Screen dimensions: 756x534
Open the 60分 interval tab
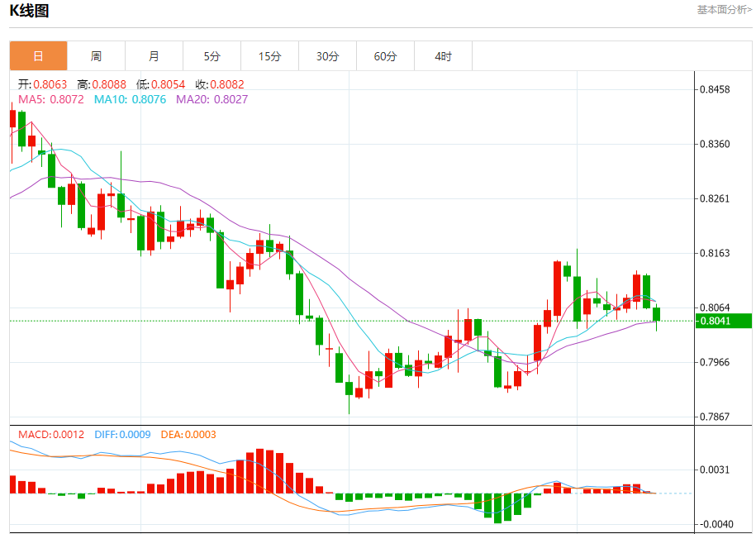tap(385, 56)
